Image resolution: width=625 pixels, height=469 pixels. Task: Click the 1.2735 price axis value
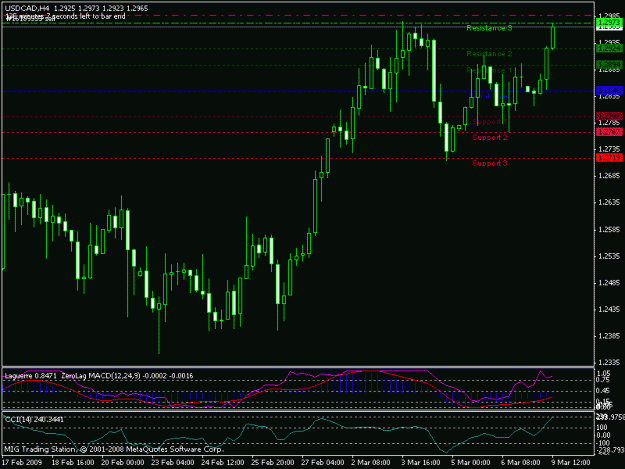609,149
